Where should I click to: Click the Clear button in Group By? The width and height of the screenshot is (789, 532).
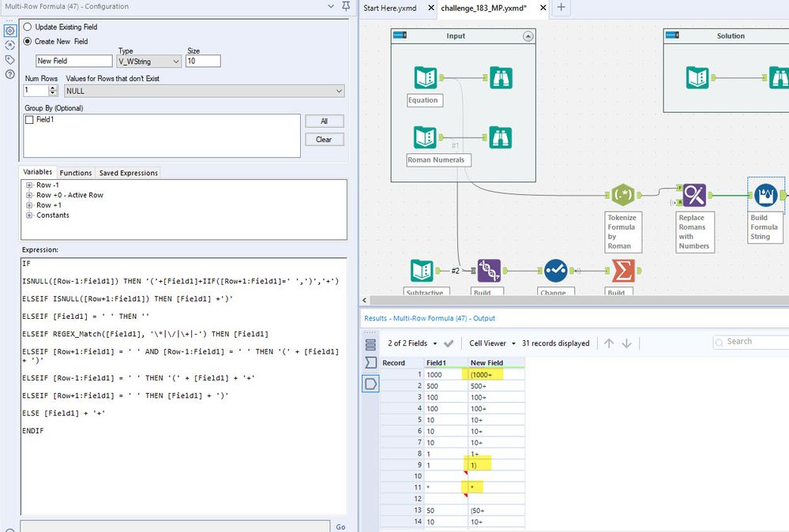click(324, 140)
